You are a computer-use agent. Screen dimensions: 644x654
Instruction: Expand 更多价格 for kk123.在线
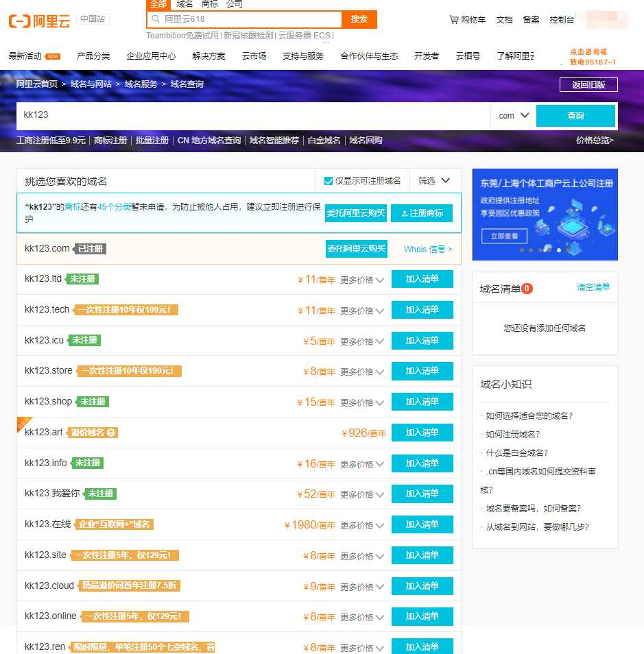(x=362, y=524)
